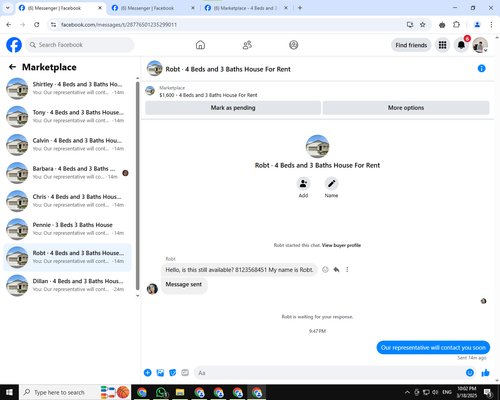Open the browser extensions puzzle icon
500x400 pixels.
(456, 24)
